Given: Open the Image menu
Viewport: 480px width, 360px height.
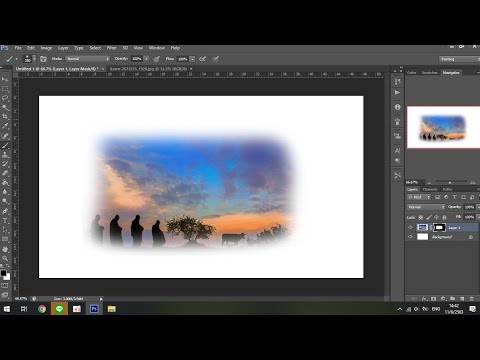Looking at the screenshot, I should point(46,48).
